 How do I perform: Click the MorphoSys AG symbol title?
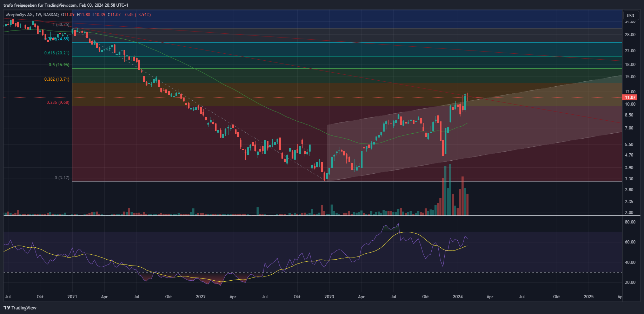tap(20, 15)
